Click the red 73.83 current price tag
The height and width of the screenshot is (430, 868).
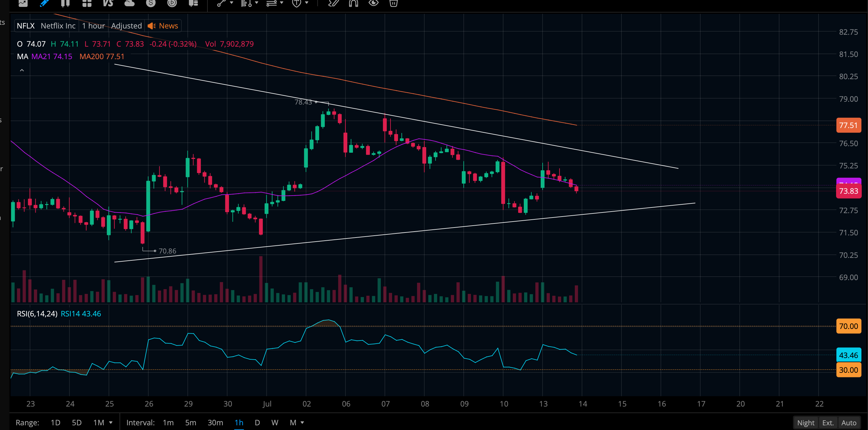click(x=849, y=191)
